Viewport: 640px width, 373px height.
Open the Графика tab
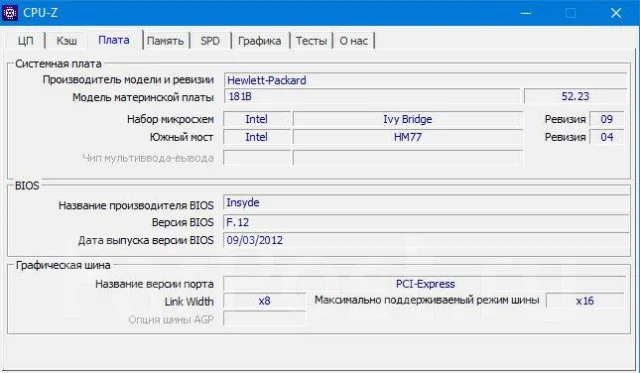point(260,41)
